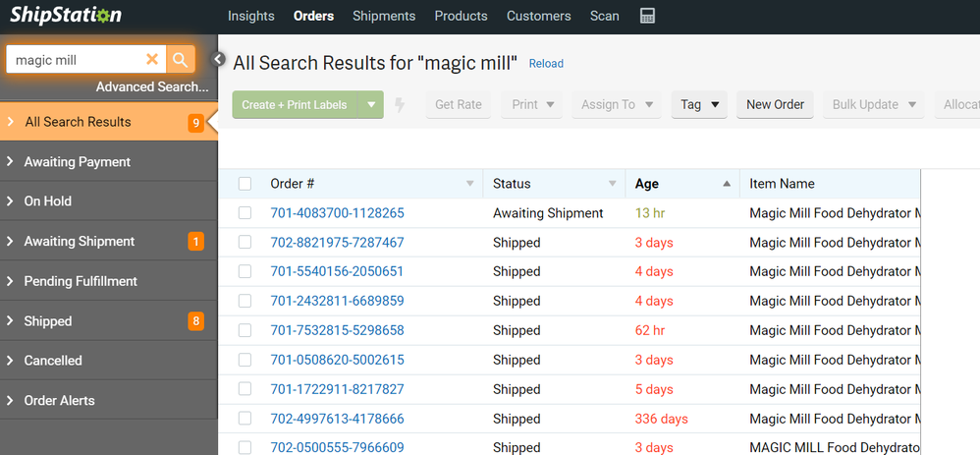Open the Order # column filter arrow

(469, 184)
